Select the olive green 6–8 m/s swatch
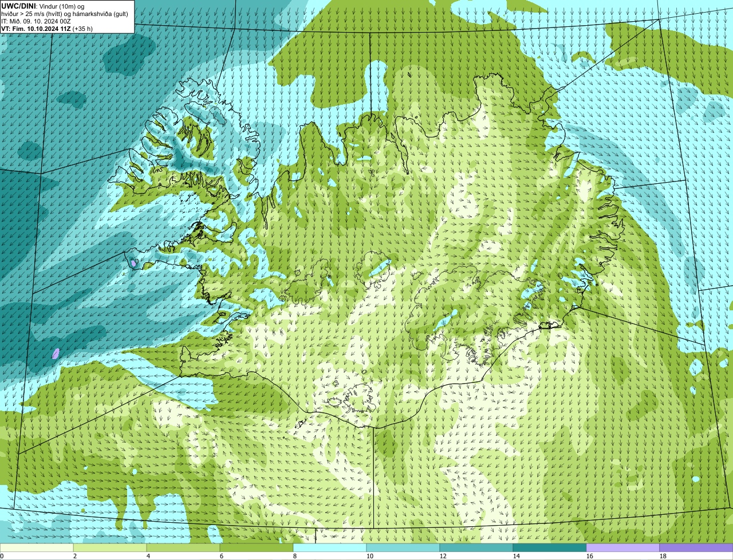733x560 pixels. [x=257, y=547]
